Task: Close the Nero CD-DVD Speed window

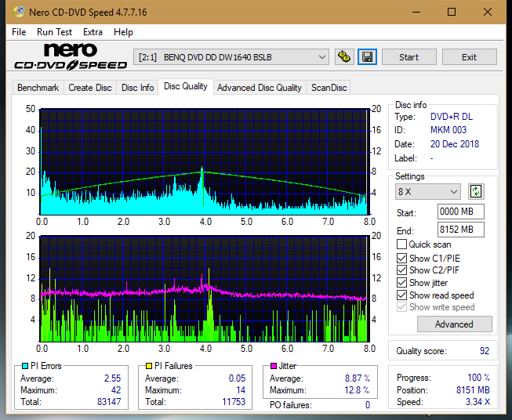Action: coord(488,12)
